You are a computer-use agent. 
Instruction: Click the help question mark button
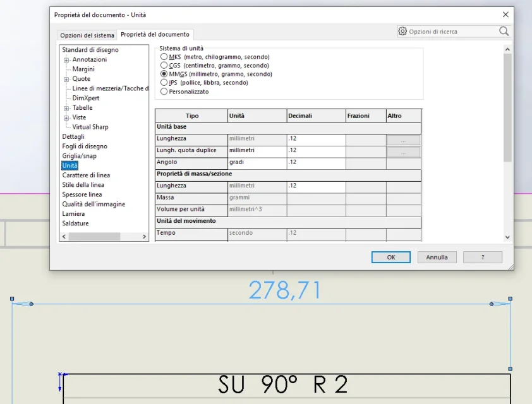point(483,257)
